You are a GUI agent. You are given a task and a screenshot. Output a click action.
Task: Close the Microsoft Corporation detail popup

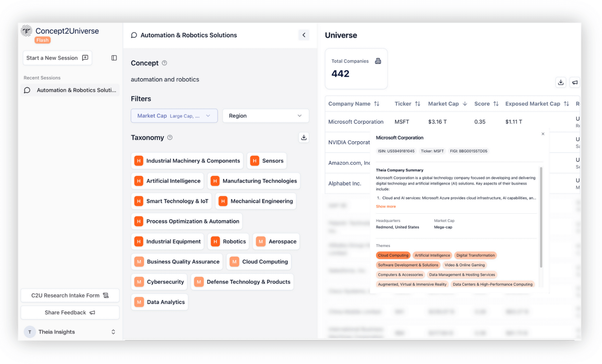pos(543,134)
